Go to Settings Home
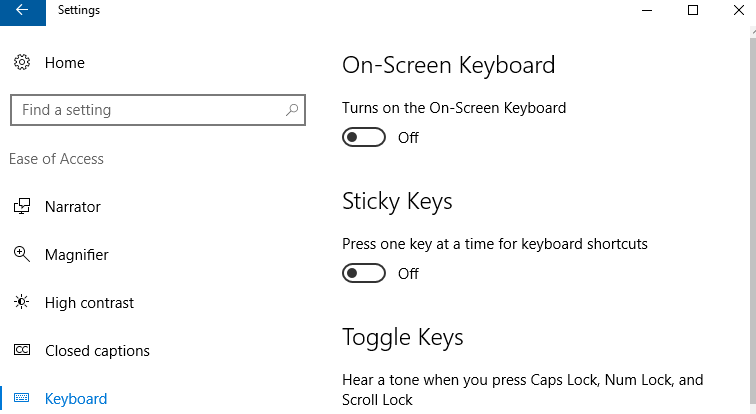Image resolution: width=756 pixels, height=414 pixels. 65,63
